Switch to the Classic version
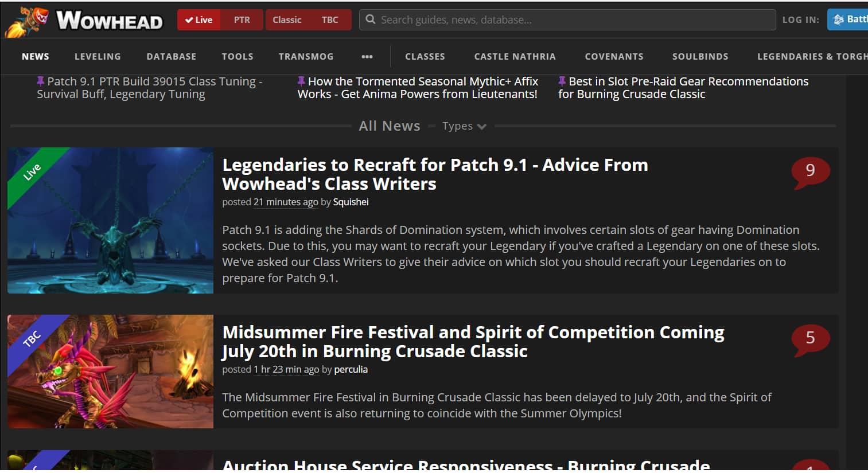This screenshot has height=473, width=868. coord(287,19)
